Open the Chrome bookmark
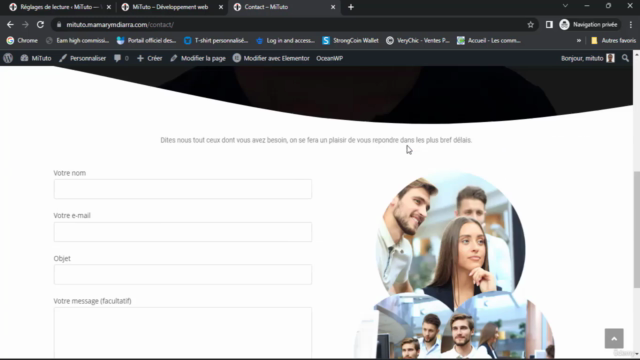Image resolution: width=640 pixels, height=360 pixels. click(x=22, y=40)
